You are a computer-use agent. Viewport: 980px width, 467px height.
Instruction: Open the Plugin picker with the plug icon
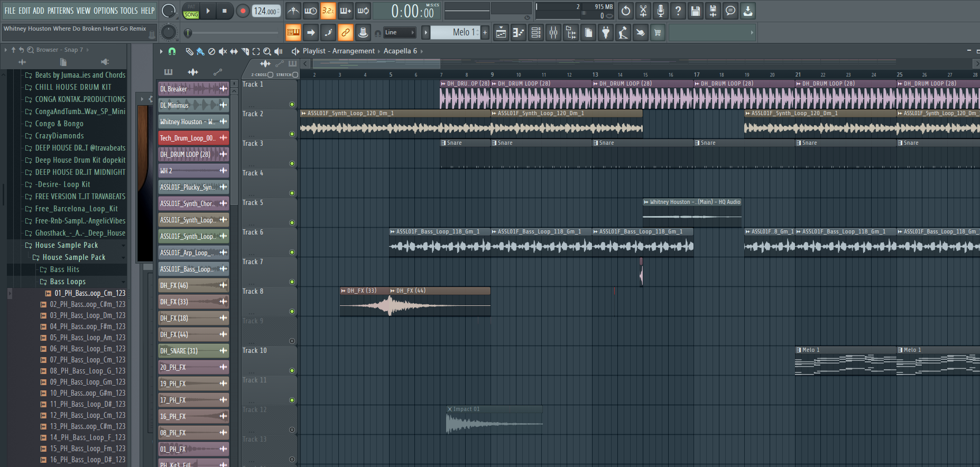pos(606,33)
